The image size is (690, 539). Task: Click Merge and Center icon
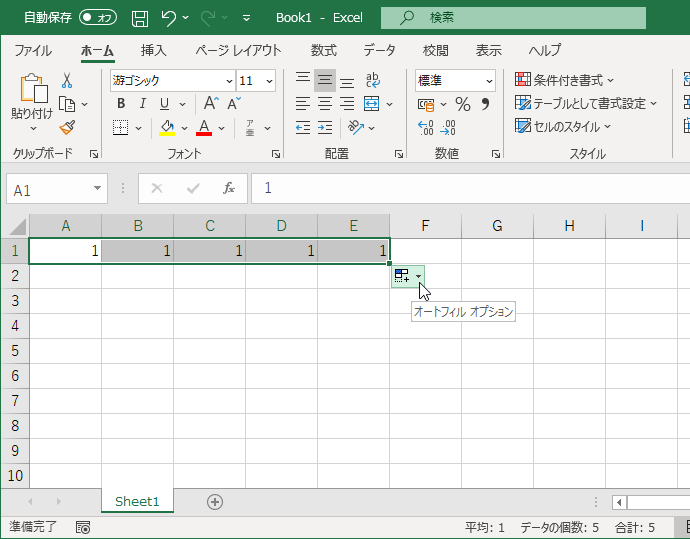point(371,104)
